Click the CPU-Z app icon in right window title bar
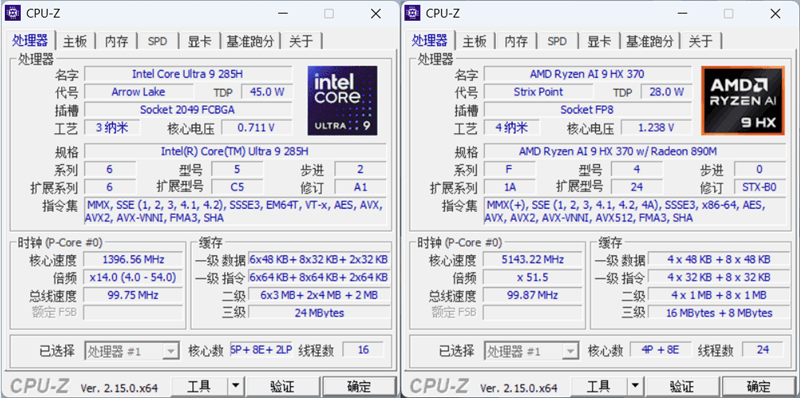The width and height of the screenshot is (800, 398). point(413,14)
